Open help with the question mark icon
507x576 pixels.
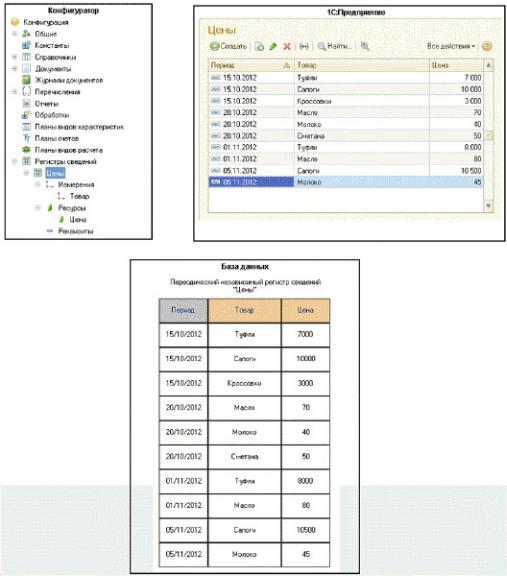coord(487,46)
